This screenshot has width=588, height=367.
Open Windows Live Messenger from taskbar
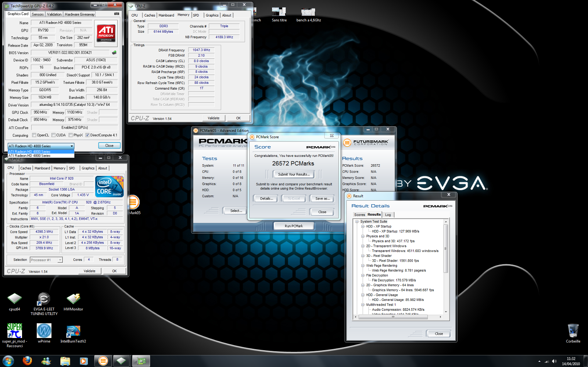click(46, 361)
